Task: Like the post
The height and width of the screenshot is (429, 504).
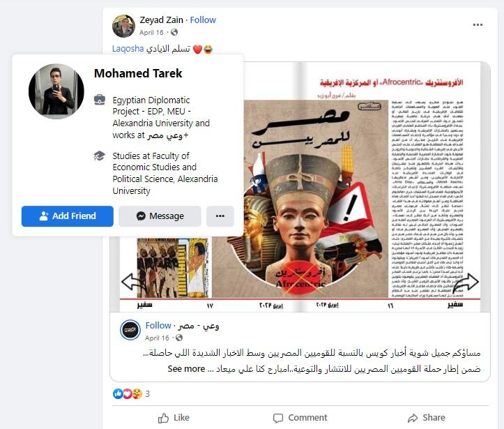Action: [x=174, y=418]
